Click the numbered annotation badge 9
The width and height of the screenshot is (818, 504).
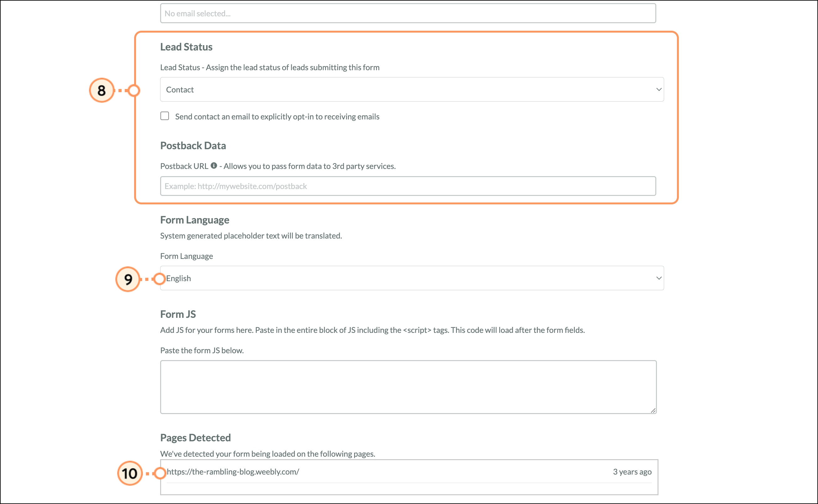pos(128,279)
